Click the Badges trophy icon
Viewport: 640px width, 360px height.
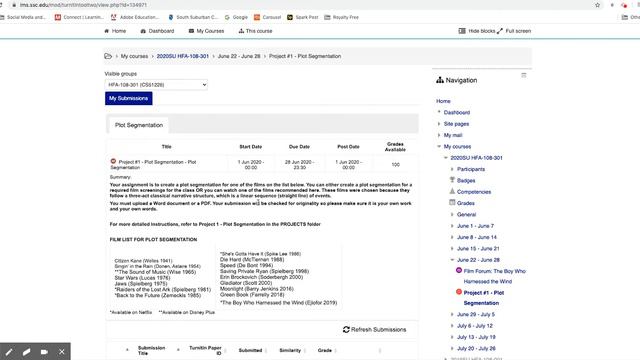pos(452,180)
